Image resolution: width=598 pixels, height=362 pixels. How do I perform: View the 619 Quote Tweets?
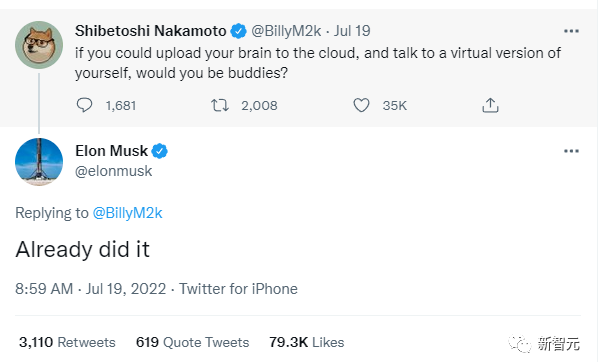click(x=192, y=342)
